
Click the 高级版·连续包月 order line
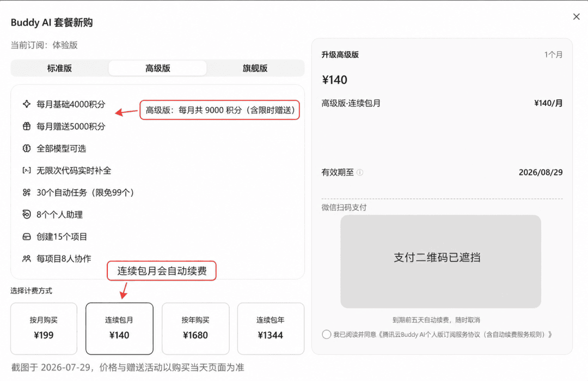click(x=351, y=103)
